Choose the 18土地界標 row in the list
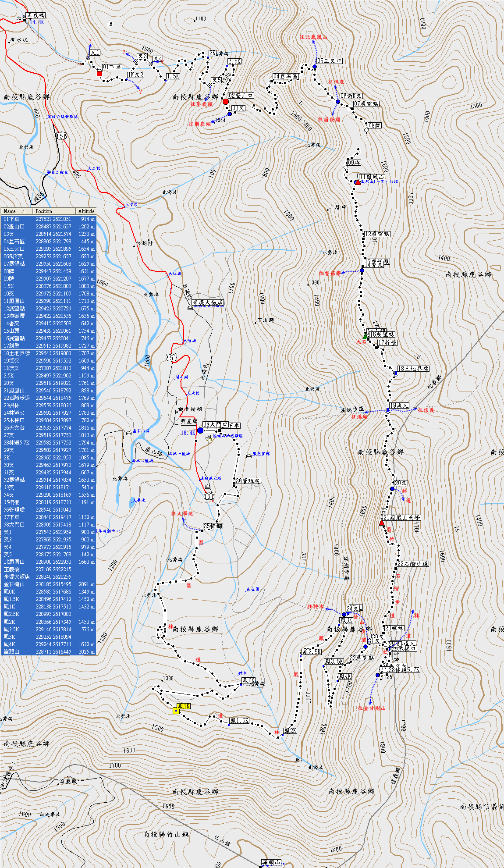The image size is (504, 868). [x=48, y=353]
